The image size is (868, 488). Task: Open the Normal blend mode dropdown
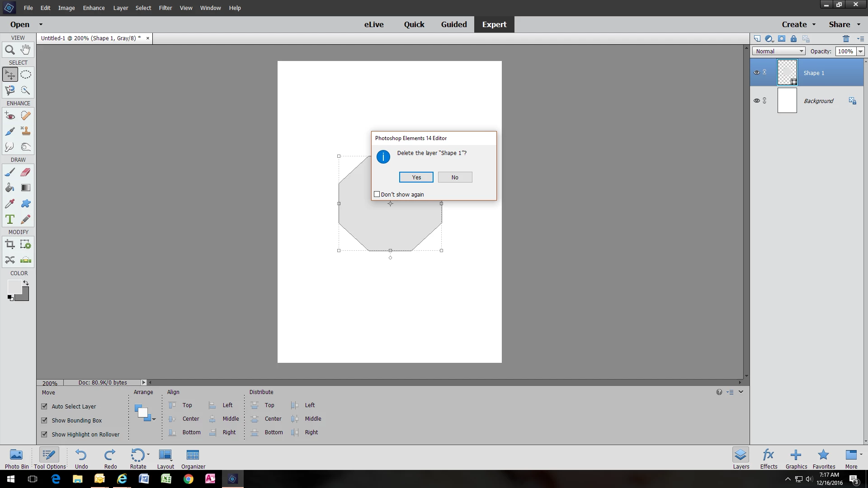tap(778, 51)
